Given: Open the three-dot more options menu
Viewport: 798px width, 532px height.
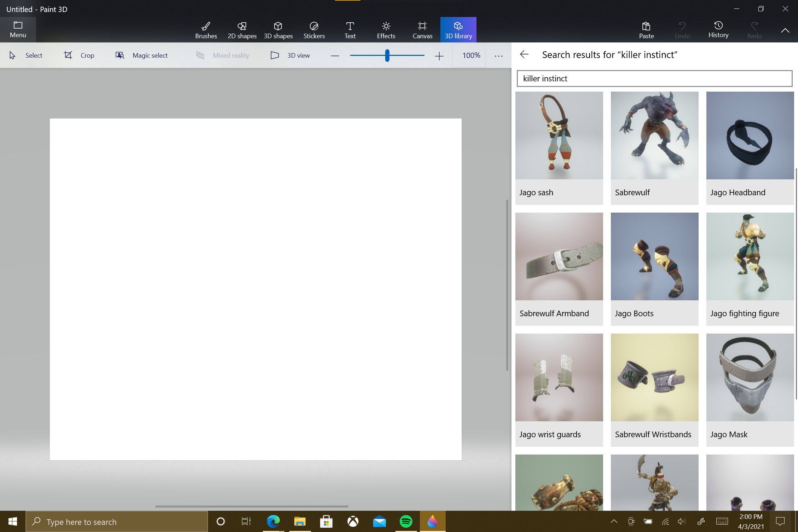Looking at the screenshot, I should tap(499, 56).
